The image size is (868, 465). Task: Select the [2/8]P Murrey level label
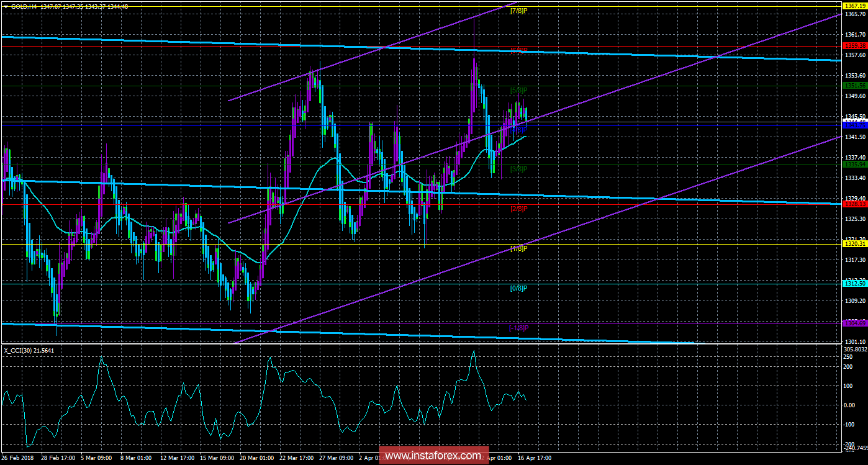[x=518, y=209]
